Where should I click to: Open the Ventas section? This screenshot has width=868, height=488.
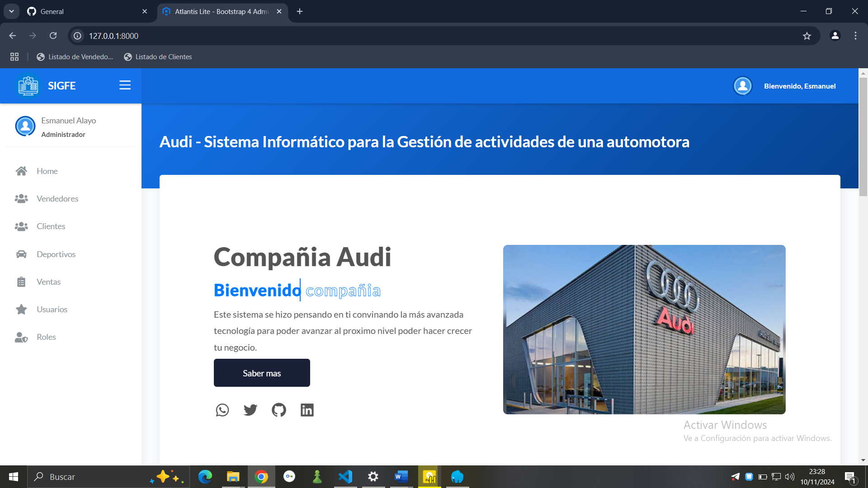pyautogui.click(x=48, y=282)
